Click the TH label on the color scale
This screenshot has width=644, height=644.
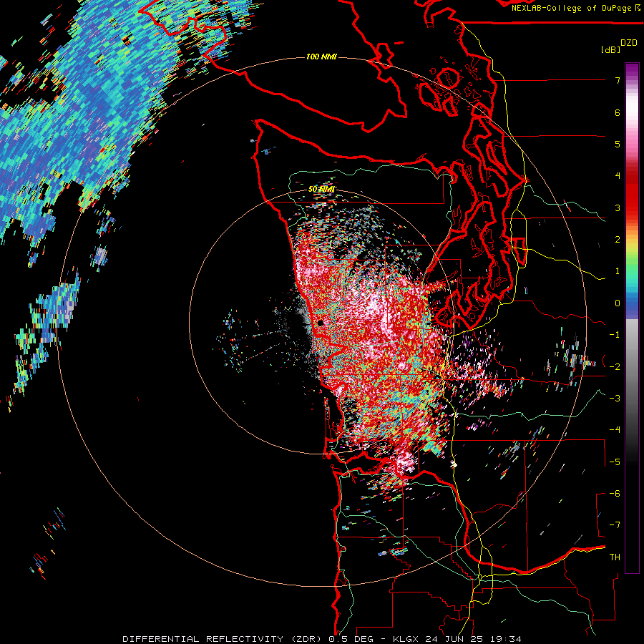click(615, 557)
